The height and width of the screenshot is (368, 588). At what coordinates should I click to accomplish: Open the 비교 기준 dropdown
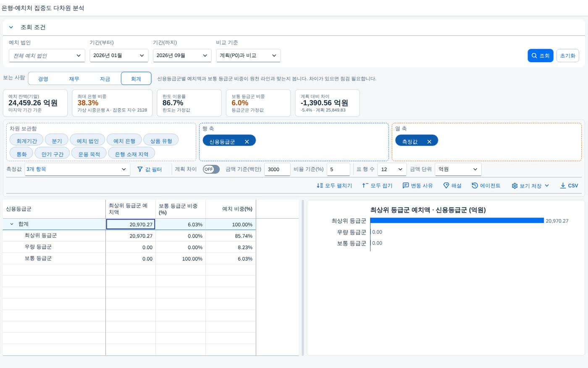248,56
